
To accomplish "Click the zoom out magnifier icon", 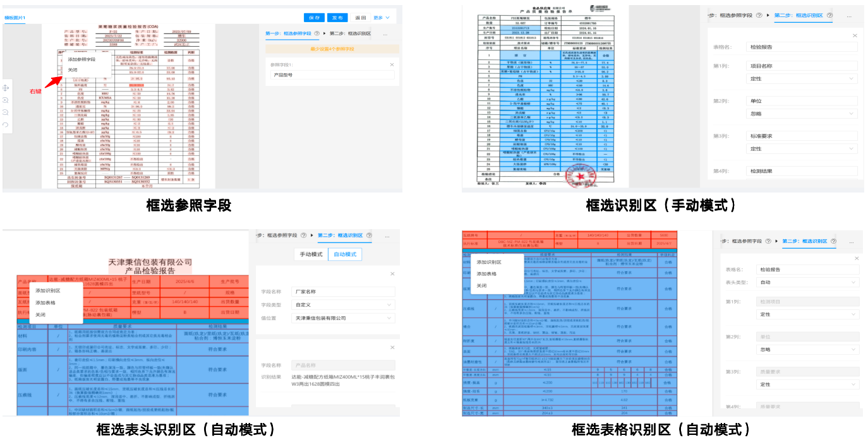I will tap(6, 112).
